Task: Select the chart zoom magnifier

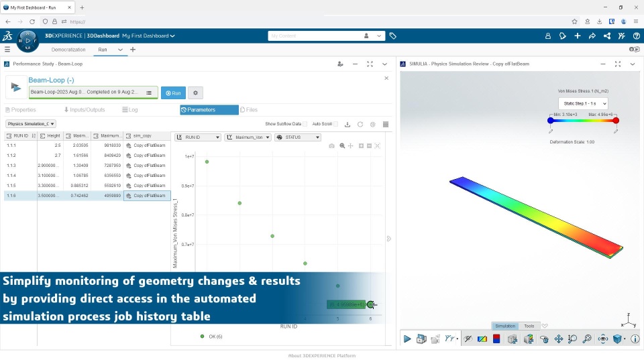Action: point(342,146)
